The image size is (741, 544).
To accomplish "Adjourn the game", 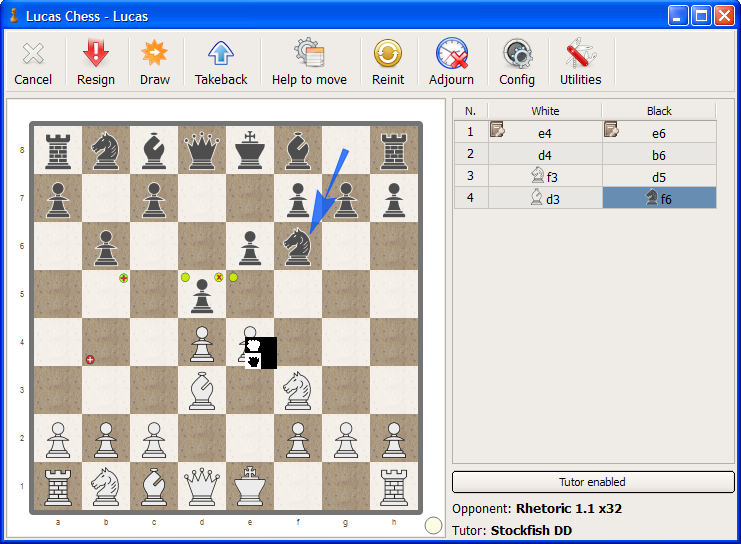I will pyautogui.click(x=451, y=63).
